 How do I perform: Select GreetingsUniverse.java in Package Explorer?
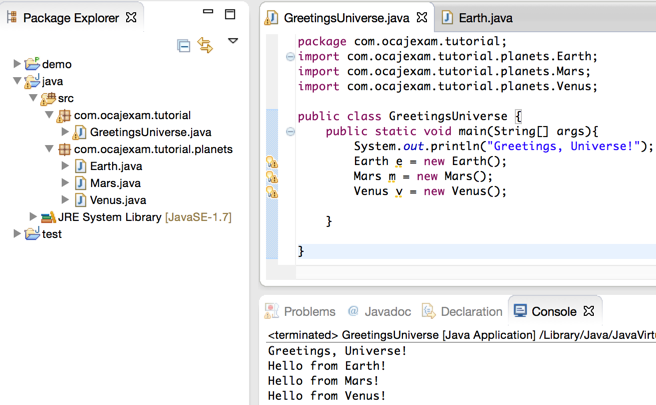tap(151, 132)
